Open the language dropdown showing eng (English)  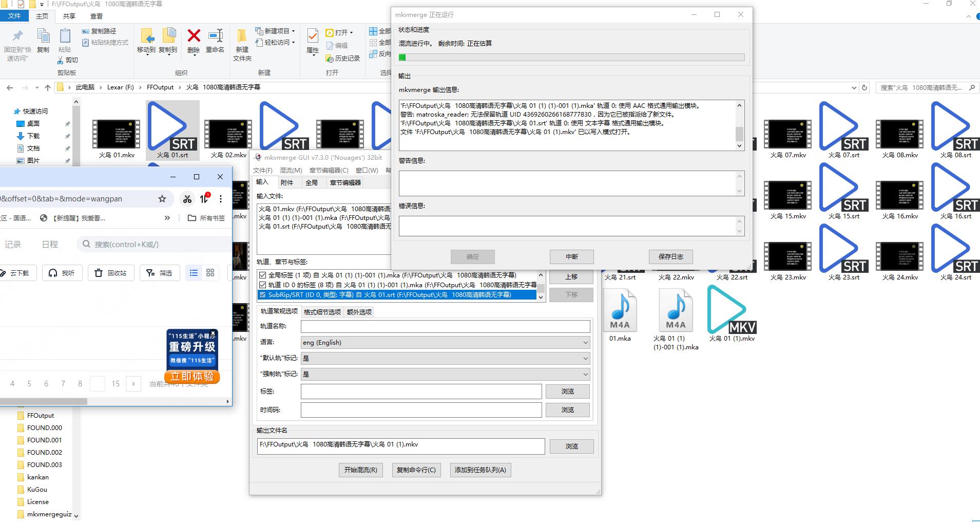445,343
